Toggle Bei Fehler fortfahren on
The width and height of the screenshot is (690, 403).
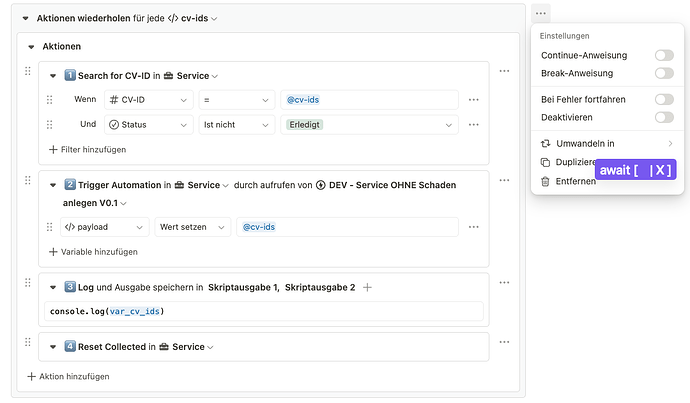point(663,99)
